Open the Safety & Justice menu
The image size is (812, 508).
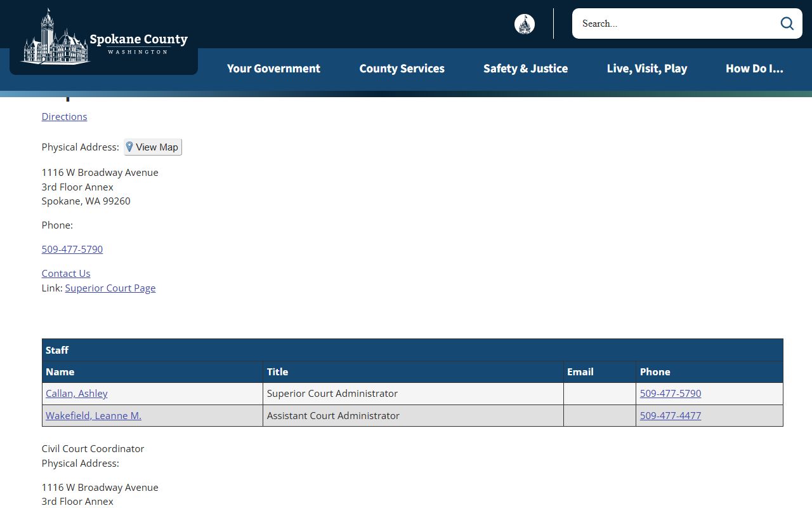[x=525, y=69]
